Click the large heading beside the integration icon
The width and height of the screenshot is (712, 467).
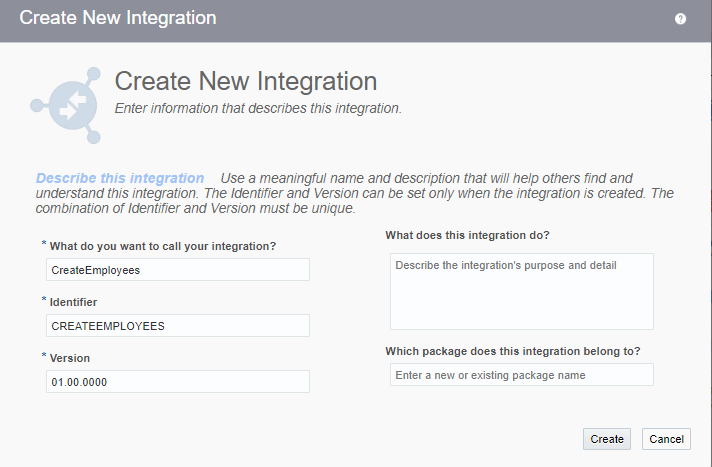[x=246, y=82]
